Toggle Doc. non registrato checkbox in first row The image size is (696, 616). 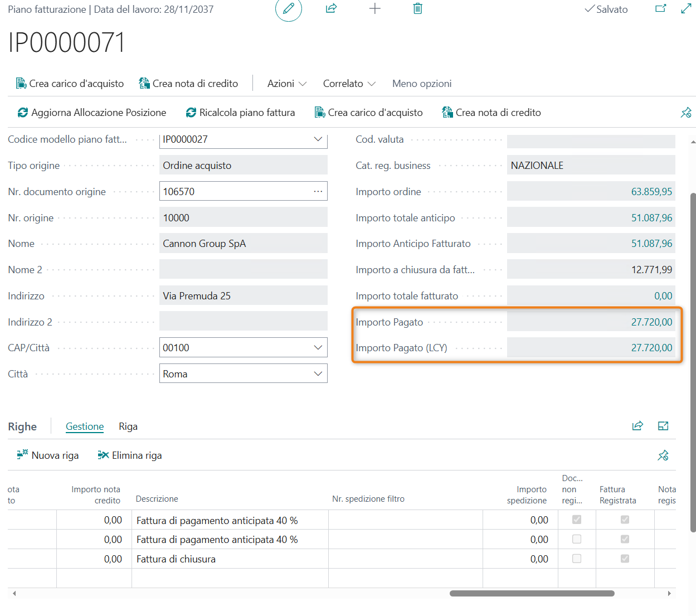(577, 520)
